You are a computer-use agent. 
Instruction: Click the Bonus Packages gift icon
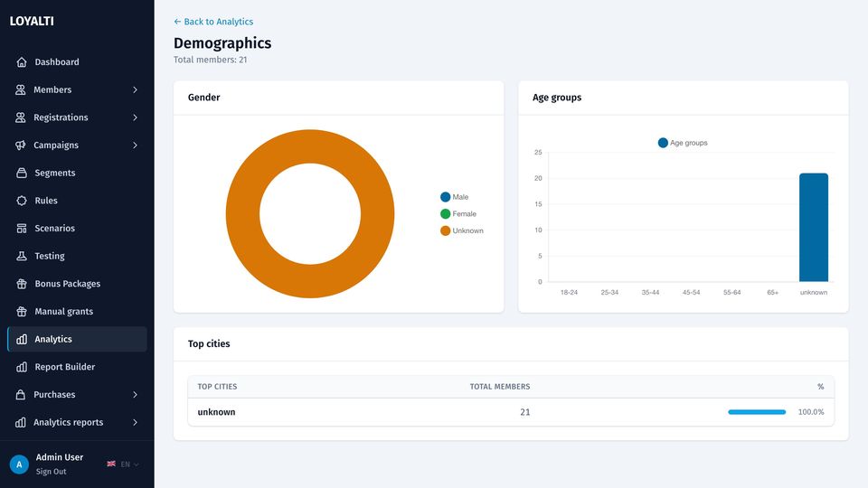[22, 284]
